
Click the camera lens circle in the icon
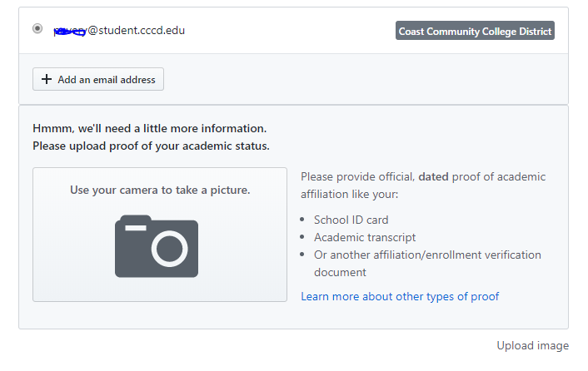point(172,248)
